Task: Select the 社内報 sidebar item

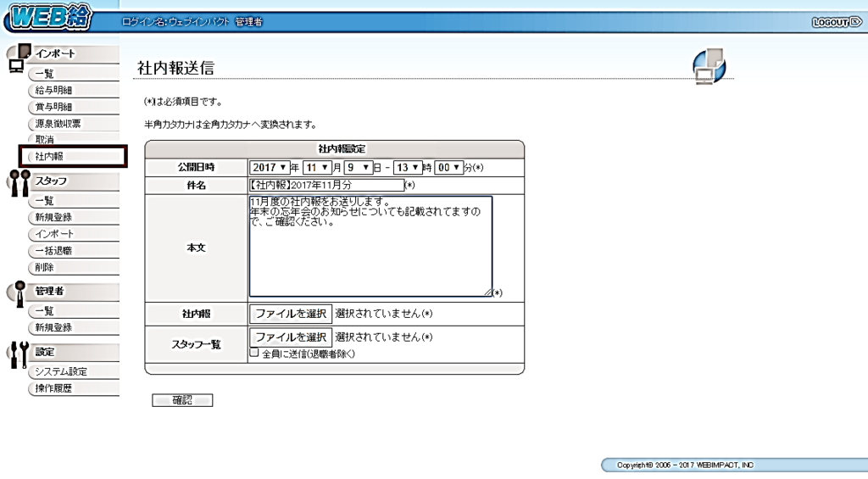Action: tap(73, 157)
